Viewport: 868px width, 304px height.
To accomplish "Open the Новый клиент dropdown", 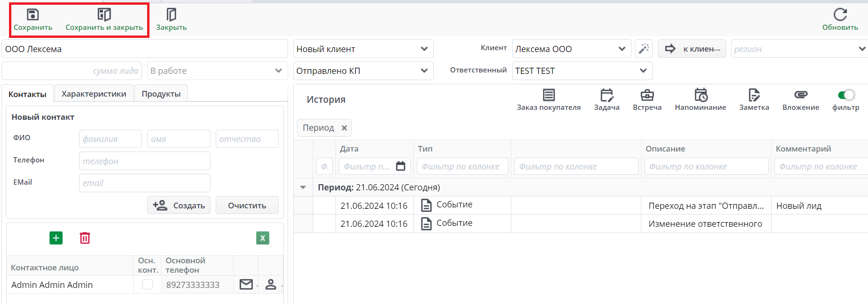I will [424, 49].
